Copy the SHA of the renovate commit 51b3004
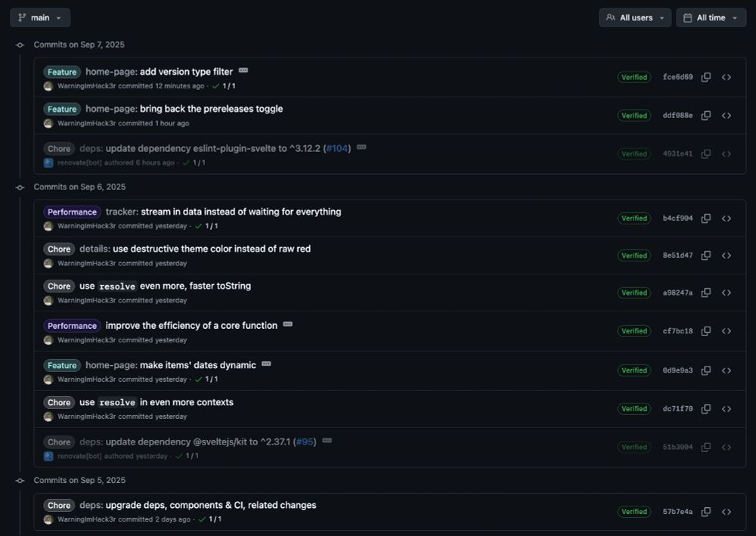Viewport: 756px width, 536px height. pos(706,447)
